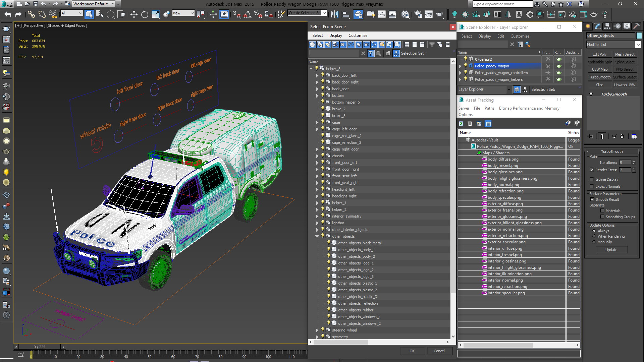Viewport: 644px width, 362px height.
Task: Enable Separate by Materials checkbox
Action: (x=602, y=211)
